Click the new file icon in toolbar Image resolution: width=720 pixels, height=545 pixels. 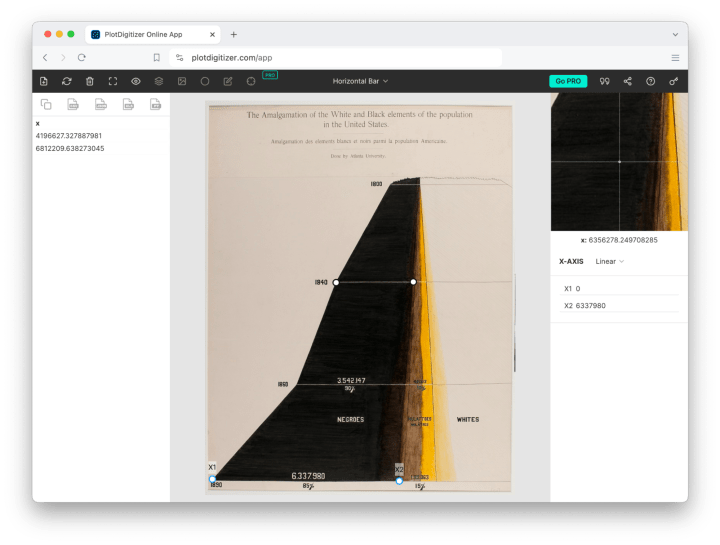click(x=44, y=81)
